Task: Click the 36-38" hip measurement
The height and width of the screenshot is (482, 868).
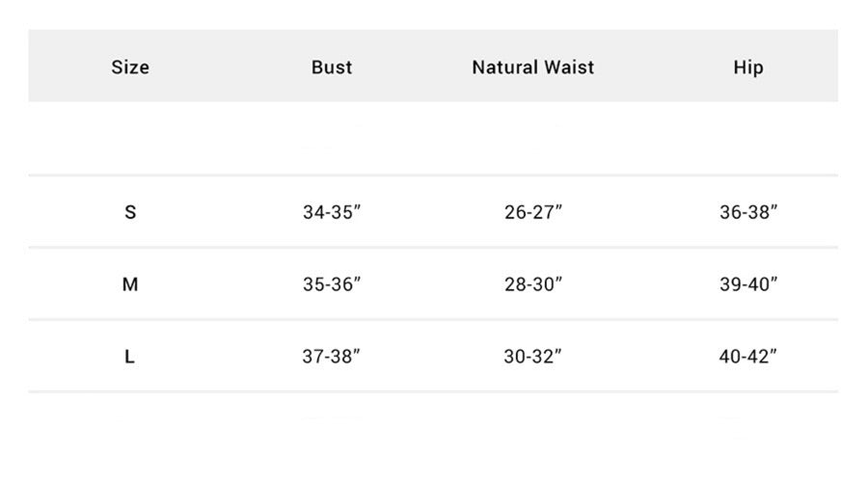Action: (748, 212)
